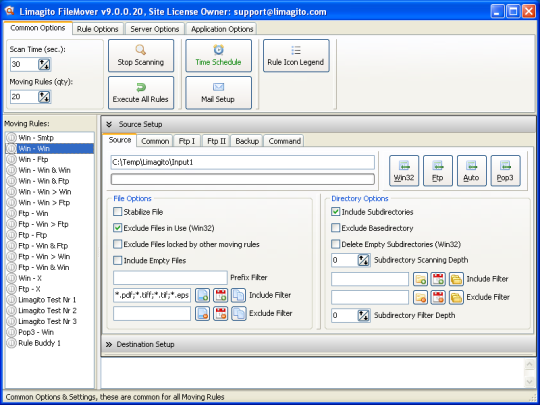Image resolution: width=540 pixels, height=405 pixels.
Task: Check Exclude Basedirectory
Action: coord(335,228)
